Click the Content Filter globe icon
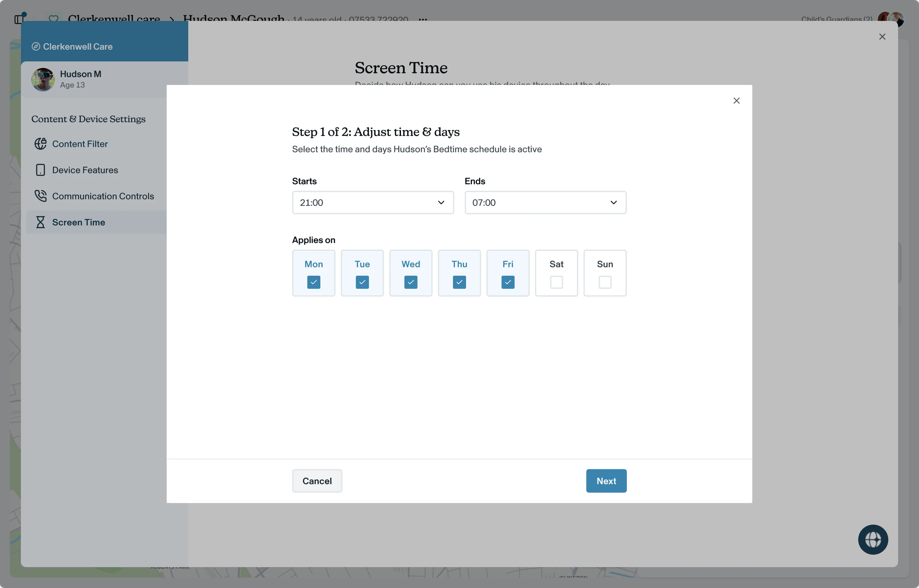The width and height of the screenshot is (919, 588). coord(41,144)
